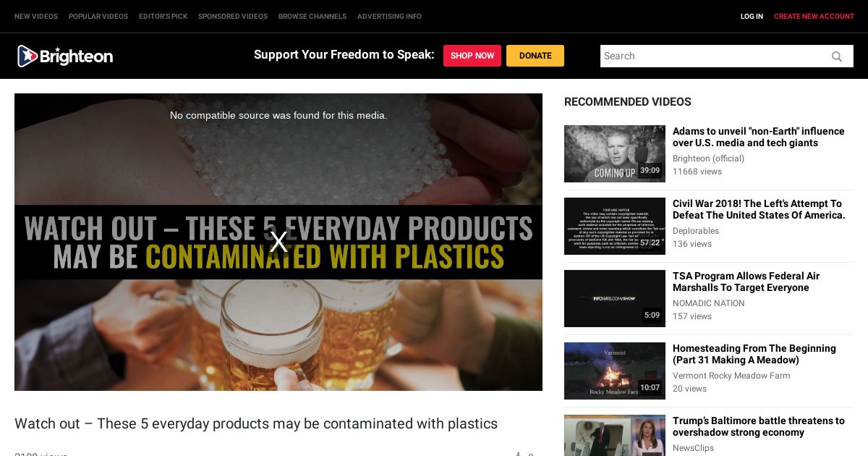Viewport: 868px width, 456px height.
Task: Click the search magnifier icon
Action: coord(837,56)
